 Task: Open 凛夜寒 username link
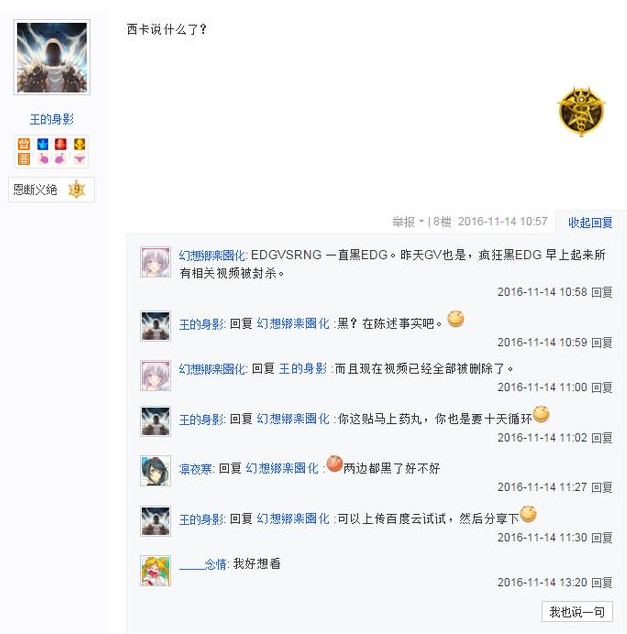coord(196,469)
